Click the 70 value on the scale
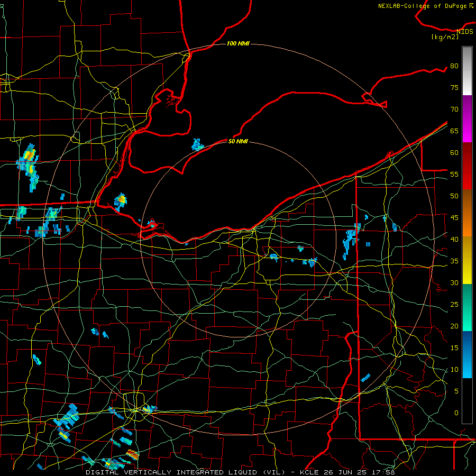Viewport: 476px width, 476px height. coord(454,109)
